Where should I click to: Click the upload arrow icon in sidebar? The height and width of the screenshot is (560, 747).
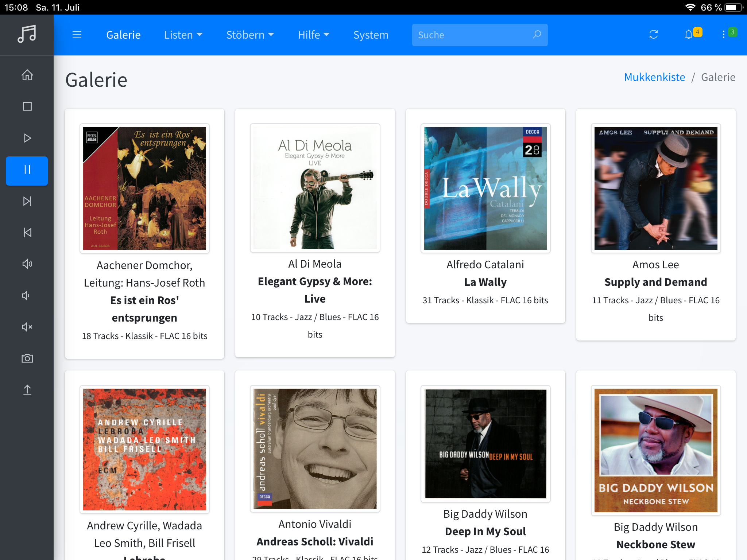pyautogui.click(x=27, y=390)
